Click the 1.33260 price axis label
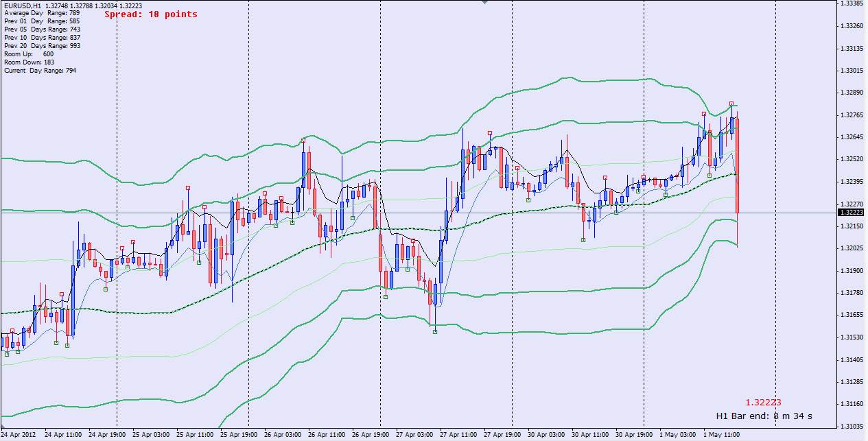The width and height of the screenshot is (868, 441). tap(852, 26)
